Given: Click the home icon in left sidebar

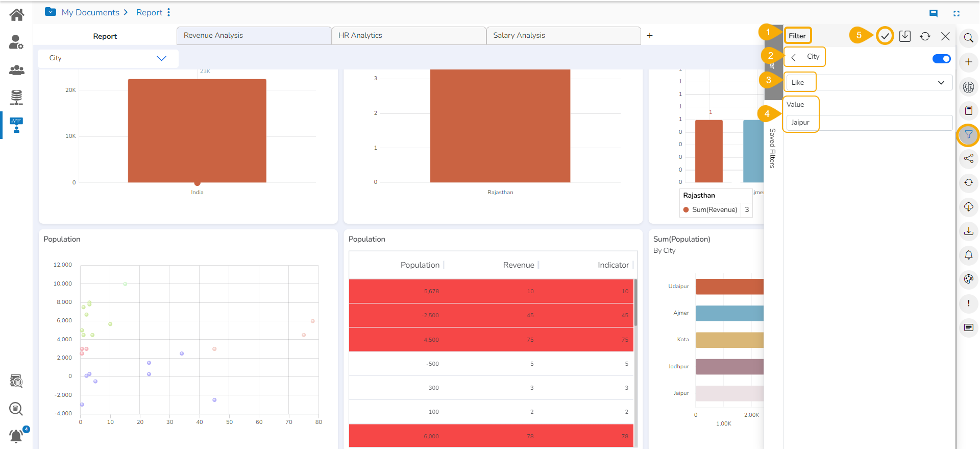Looking at the screenshot, I should click(x=16, y=15).
